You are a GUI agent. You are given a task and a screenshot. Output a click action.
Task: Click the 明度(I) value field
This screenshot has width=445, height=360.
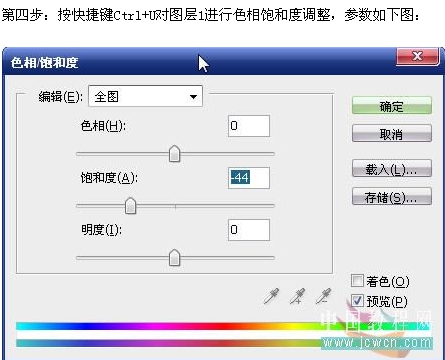249,230
